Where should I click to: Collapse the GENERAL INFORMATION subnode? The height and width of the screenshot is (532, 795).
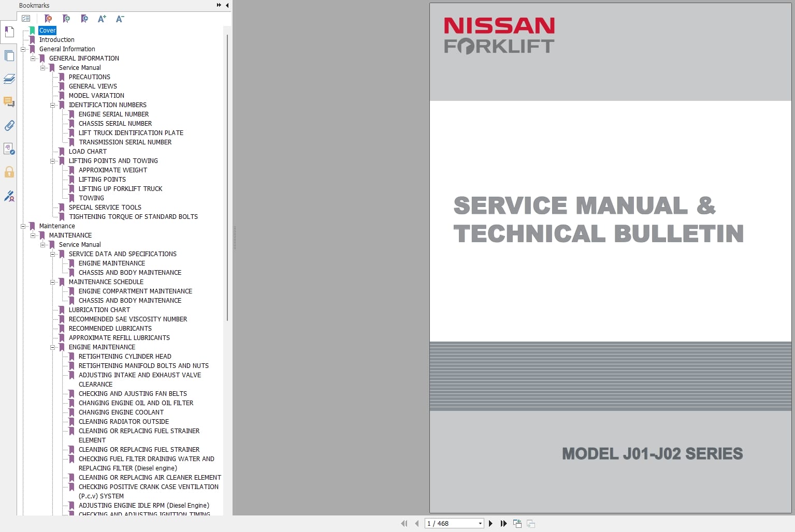point(33,58)
